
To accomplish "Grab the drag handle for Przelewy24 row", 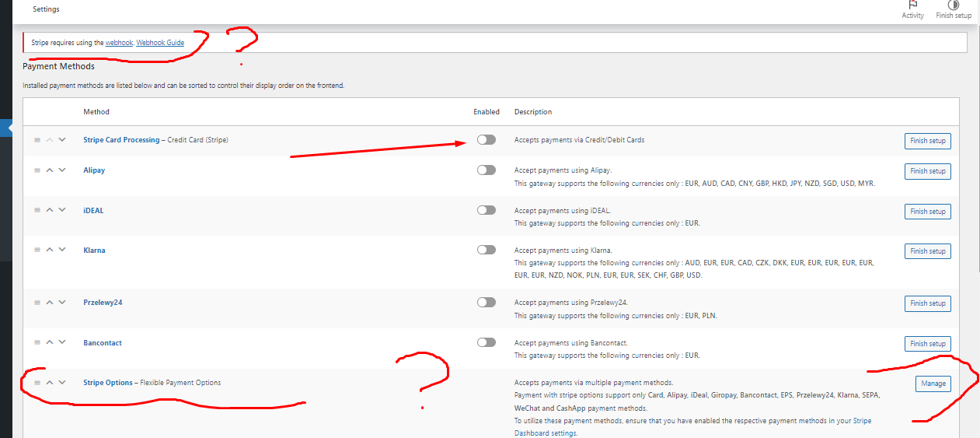I will pyautogui.click(x=37, y=303).
